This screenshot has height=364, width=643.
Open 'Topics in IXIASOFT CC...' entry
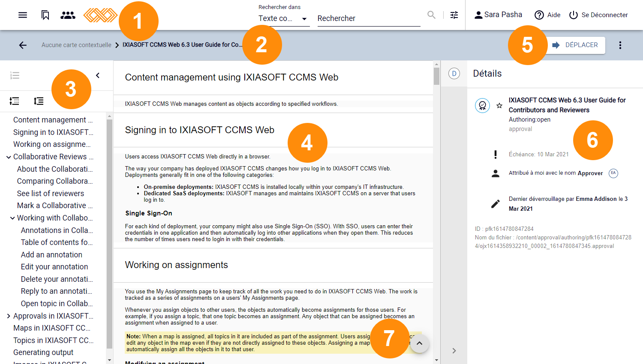pyautogui.click(x=53, y=340)
